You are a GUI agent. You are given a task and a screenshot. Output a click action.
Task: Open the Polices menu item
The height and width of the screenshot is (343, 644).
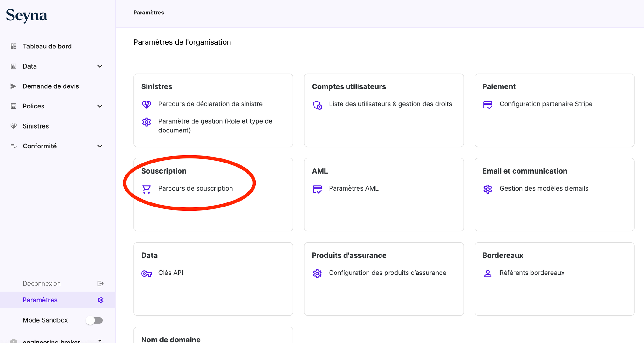[33, 106]
